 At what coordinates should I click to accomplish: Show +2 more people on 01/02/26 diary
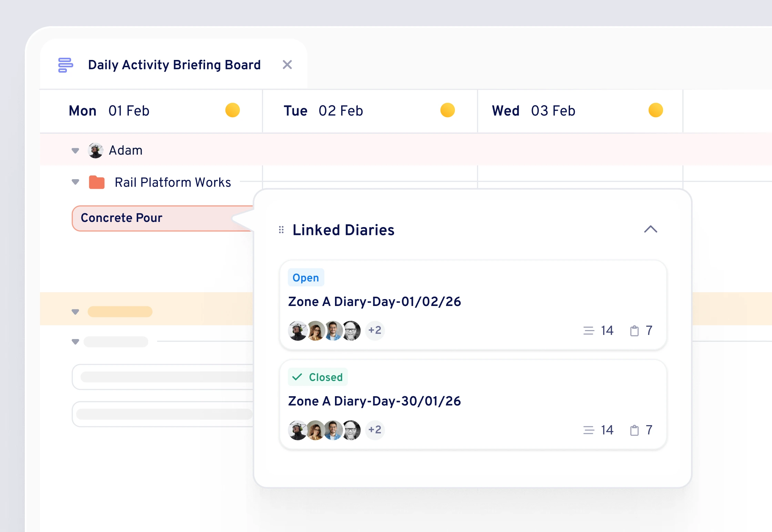(x=375, y=330)
